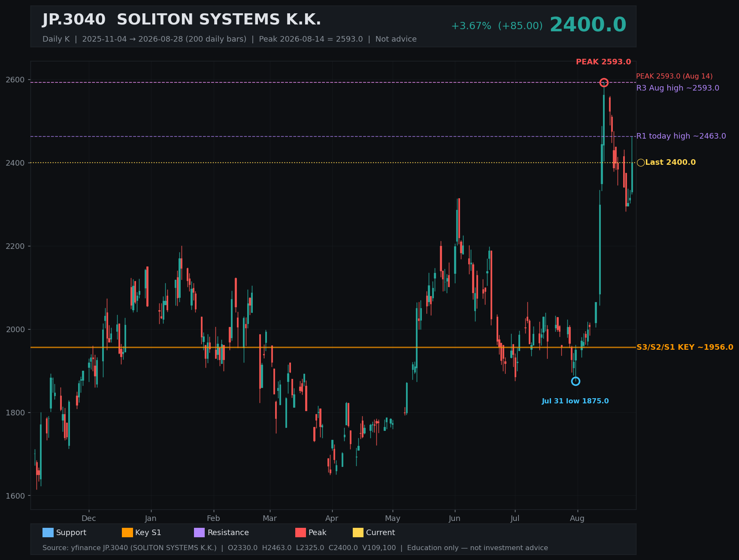Click the 'Last 2400.0' label
739x560 pixels.
[x=670, y=163]
